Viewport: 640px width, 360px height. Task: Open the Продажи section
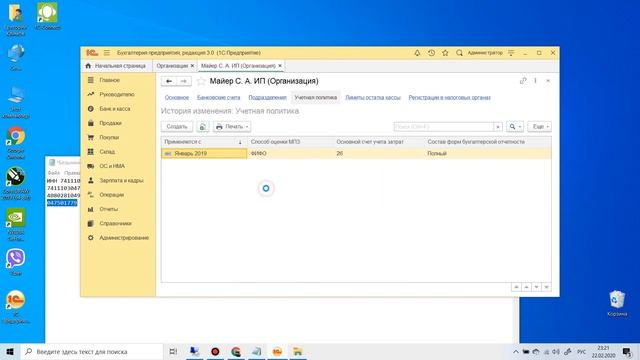110,123
